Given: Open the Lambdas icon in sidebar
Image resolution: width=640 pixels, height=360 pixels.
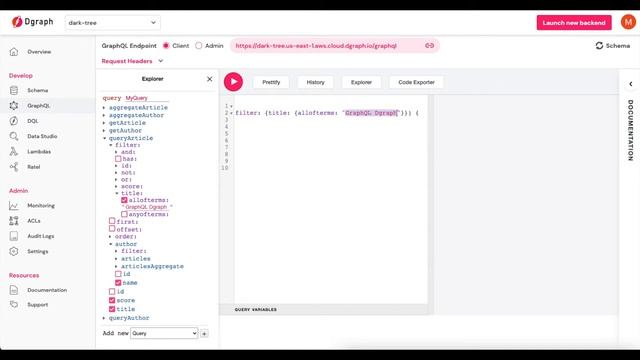Looking at the screenshot, I should pyautogui.click(x=14, y=151).
